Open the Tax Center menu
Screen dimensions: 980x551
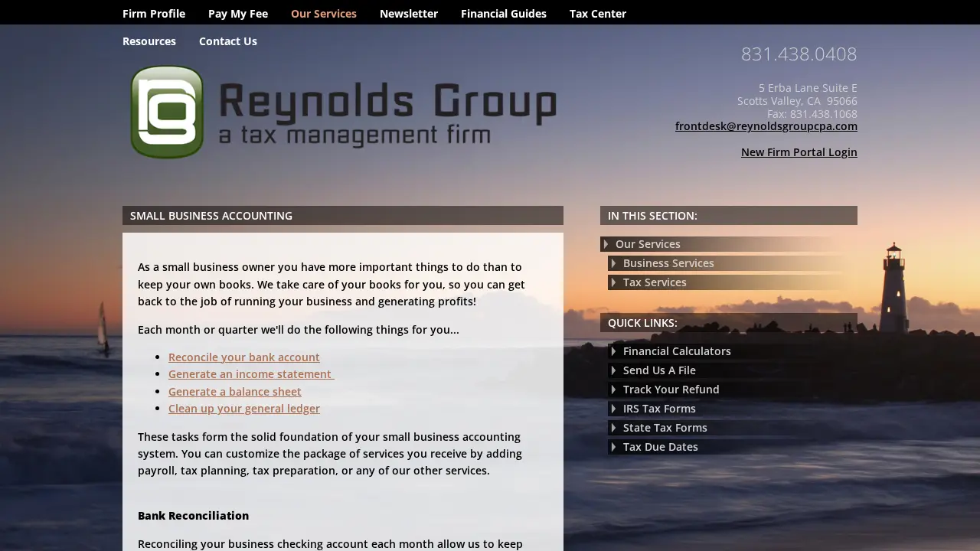point(598,14)
